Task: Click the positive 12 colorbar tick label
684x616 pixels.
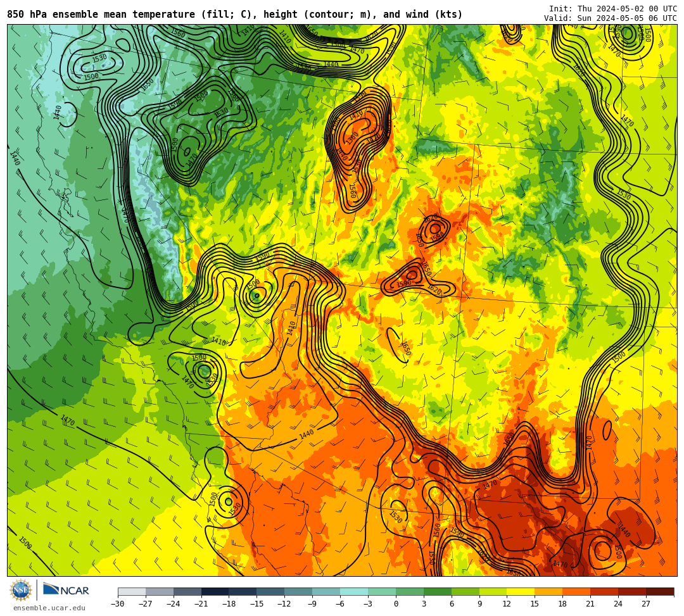Action: [x=507, y=604]
